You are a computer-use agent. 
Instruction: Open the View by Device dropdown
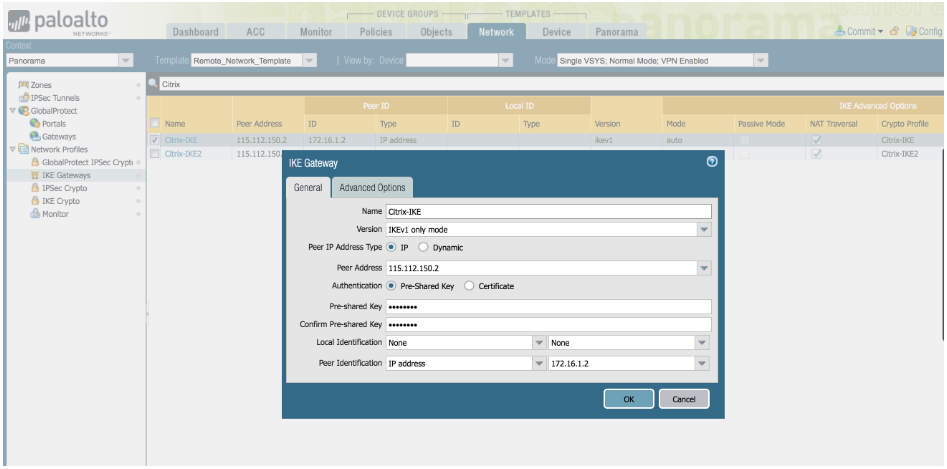coord(506,60)
